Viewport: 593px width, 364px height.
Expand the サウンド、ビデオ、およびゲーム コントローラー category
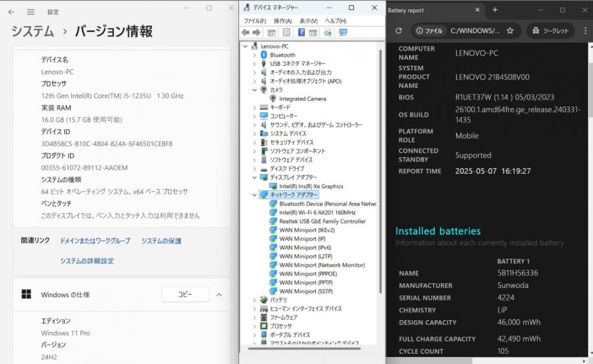point(254,124)
